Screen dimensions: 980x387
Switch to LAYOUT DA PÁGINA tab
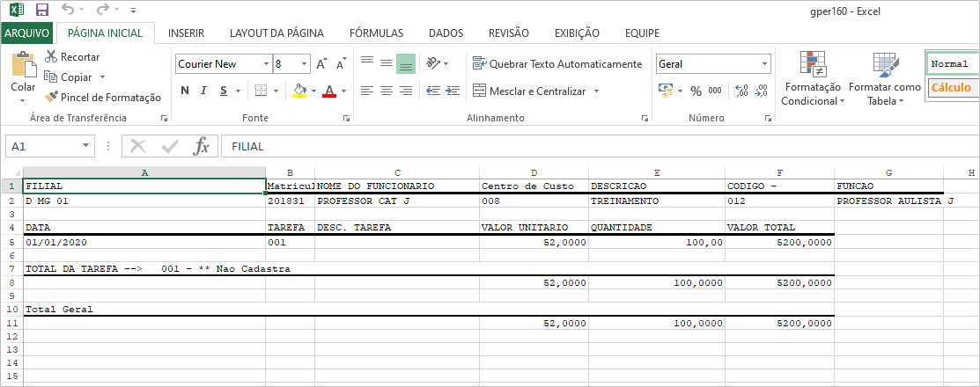276,33
